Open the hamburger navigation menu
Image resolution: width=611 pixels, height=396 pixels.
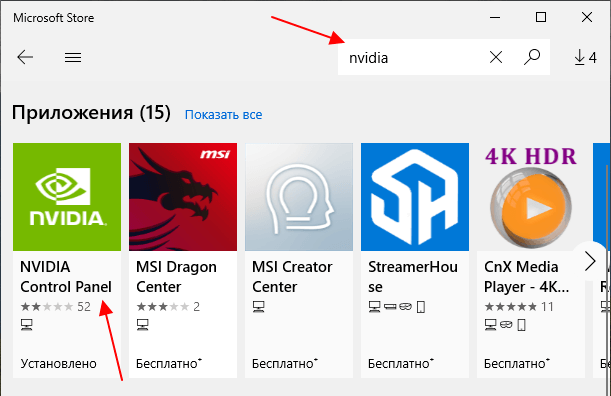(73, 58)
